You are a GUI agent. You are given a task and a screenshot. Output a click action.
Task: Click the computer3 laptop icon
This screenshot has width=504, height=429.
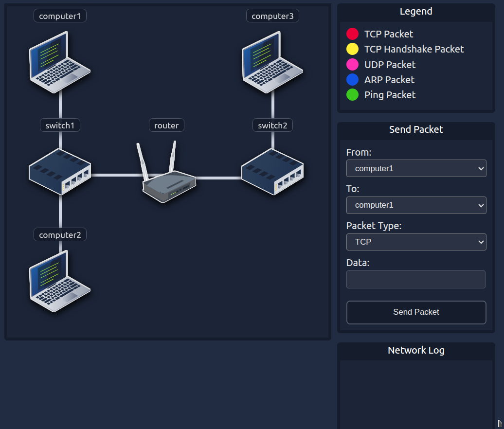click(x=272, y=62)
